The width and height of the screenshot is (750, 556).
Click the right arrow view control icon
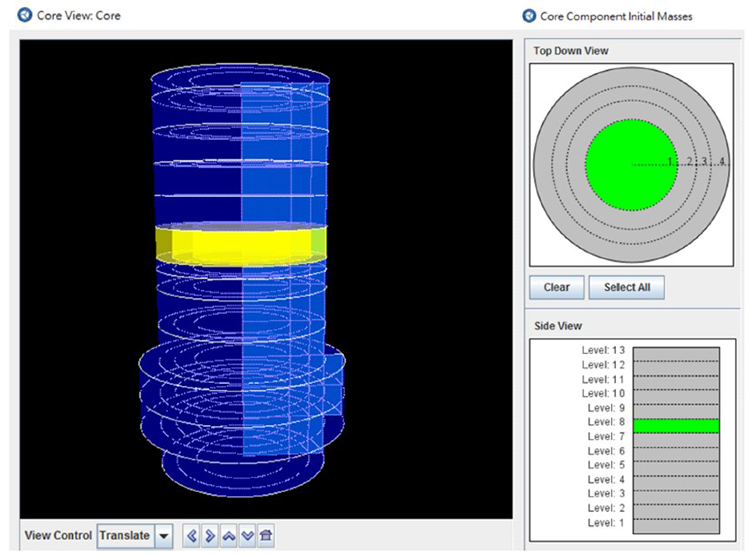pos(210,536)
